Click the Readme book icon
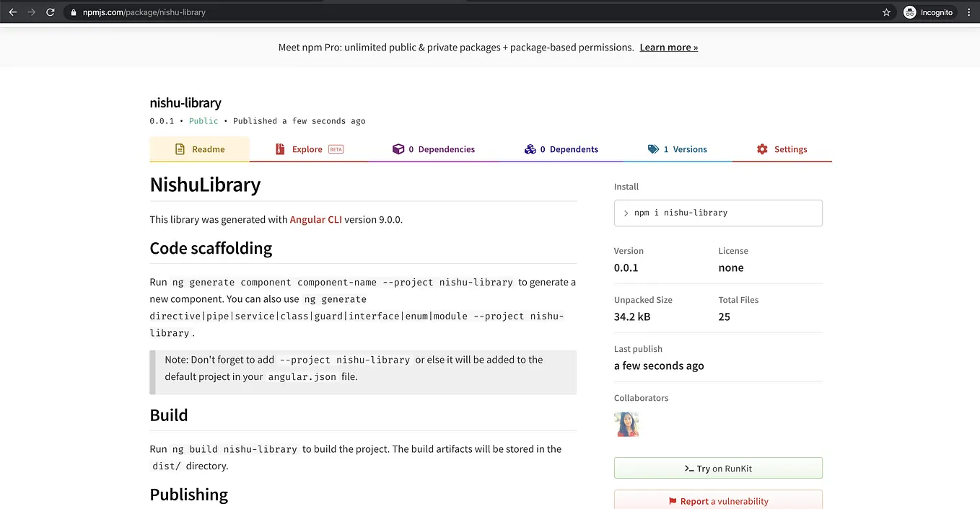The width and height of the screenshot is (980, 509). tap(178, 149)
